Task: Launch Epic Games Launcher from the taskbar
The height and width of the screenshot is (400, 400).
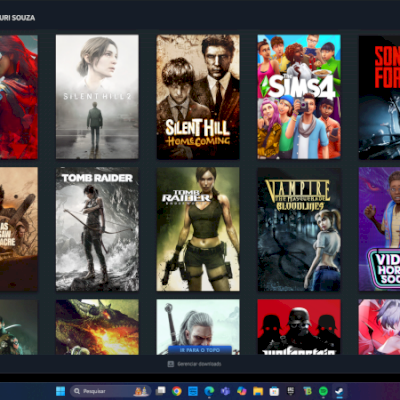Action: click(291, 391)
